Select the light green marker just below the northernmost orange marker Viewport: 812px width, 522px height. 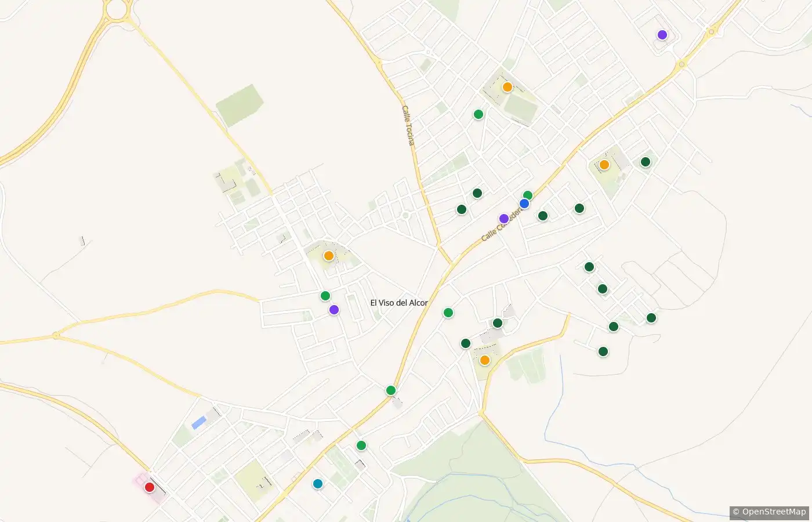pos(478,114)
